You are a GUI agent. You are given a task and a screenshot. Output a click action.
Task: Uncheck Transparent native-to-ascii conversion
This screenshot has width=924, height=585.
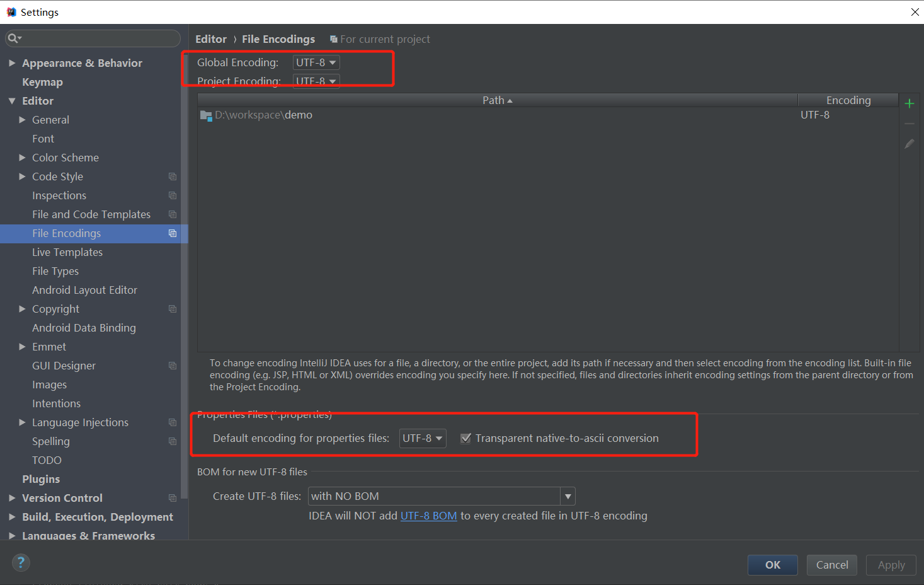click(x=465, y=438)
